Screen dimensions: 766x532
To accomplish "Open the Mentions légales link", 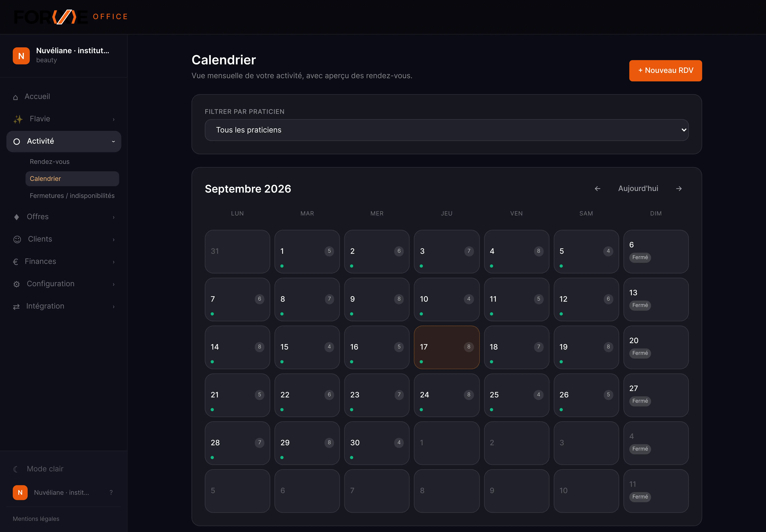I will 36,519.
